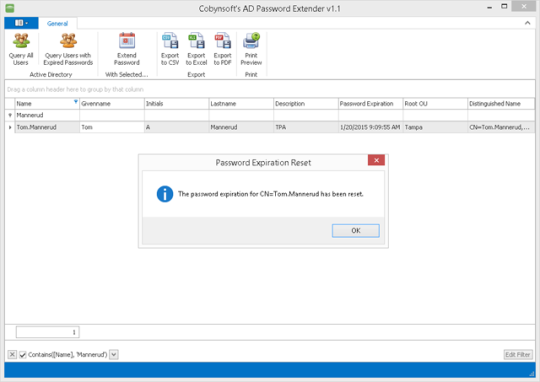540x382 pixels.
Task: Click the Name filter cell containing Mannerud
Action: tap(47, 115)
